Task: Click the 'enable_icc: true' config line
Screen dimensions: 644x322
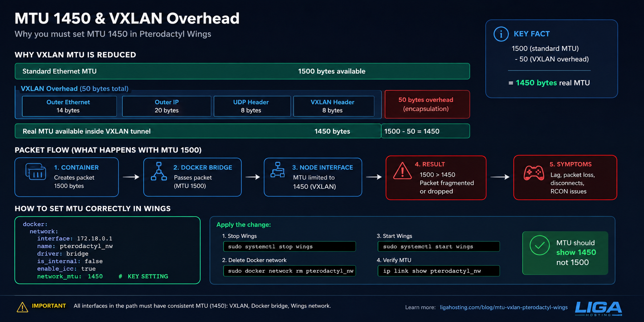Action: (x=66, y=269)
